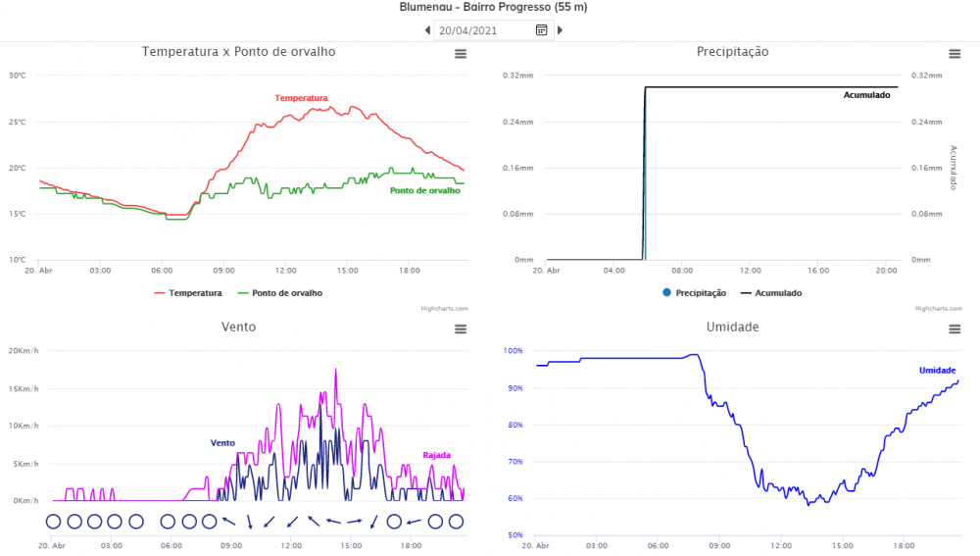Click the red Temperatura label on the chart
Image resolution: width=980 pixels, height=556 pixels.
point(301,98)
